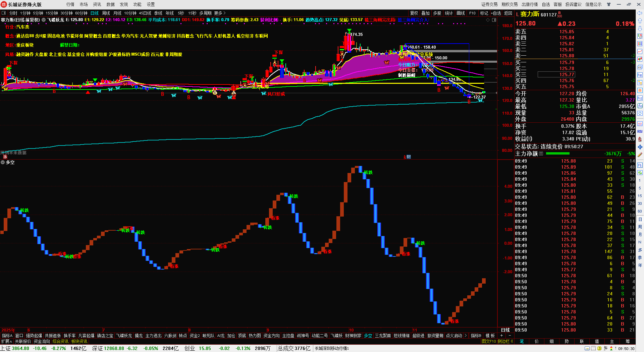Expand more indicator tabs arrow after 点火启动
The image size is (644, 352).
[x=466, y=336]
